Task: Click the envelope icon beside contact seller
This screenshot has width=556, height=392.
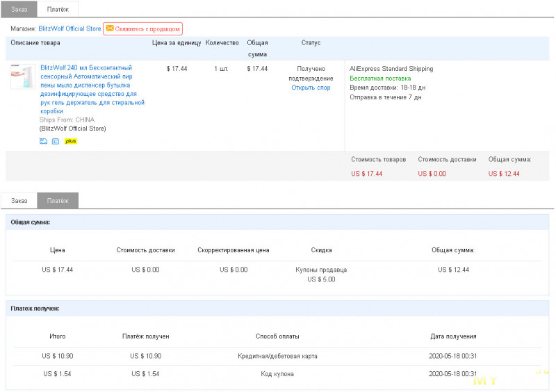Action: point(110,28)
